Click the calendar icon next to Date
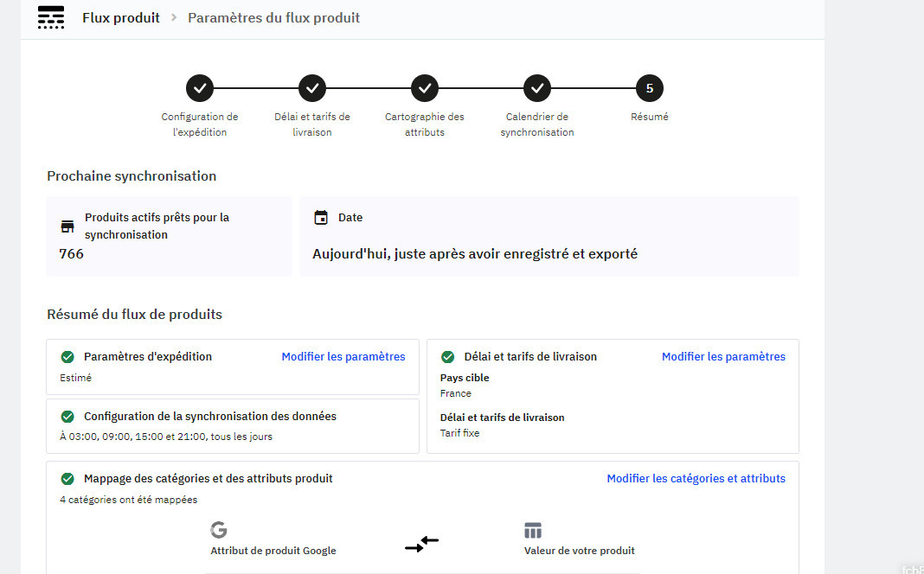 pos(321,218)
